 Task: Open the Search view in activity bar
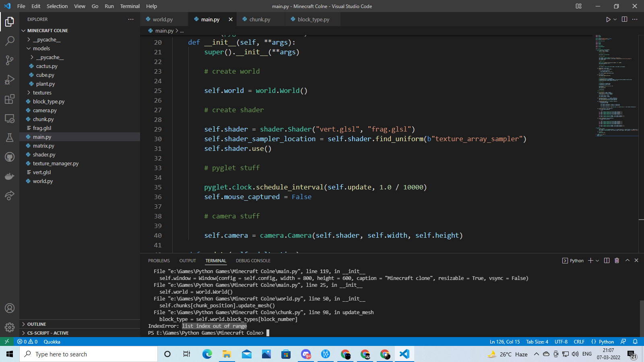[10, 41]
